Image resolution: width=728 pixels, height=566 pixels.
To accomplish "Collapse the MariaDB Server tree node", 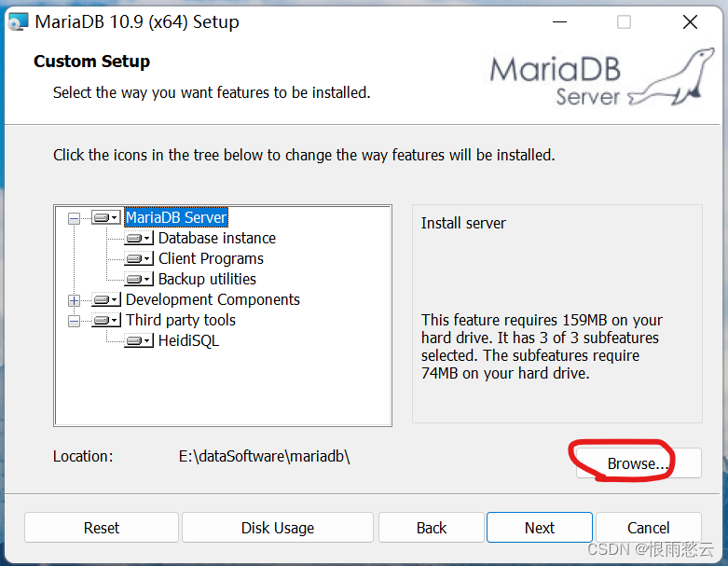I will 74,218.
